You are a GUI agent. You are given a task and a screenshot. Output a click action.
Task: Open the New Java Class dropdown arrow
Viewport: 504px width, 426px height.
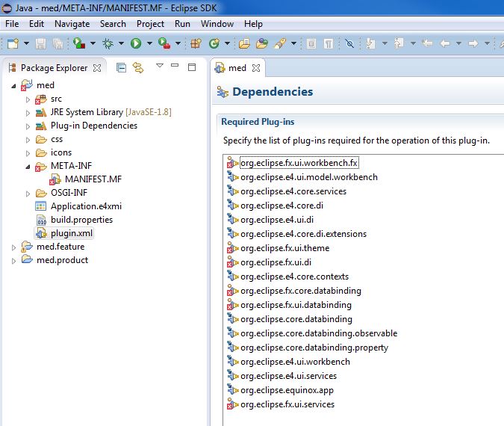(x=227, y=43)
